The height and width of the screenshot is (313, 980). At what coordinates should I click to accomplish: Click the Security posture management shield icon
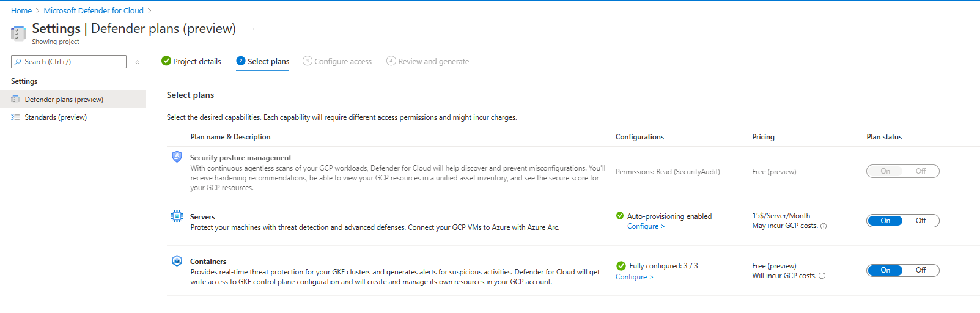click(177, 157)
